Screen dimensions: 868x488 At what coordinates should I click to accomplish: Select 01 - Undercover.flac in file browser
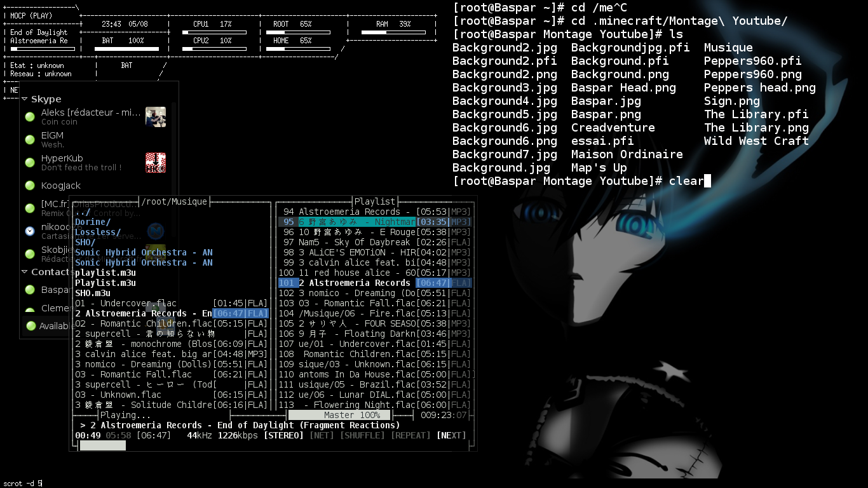[x=172, y=303]
